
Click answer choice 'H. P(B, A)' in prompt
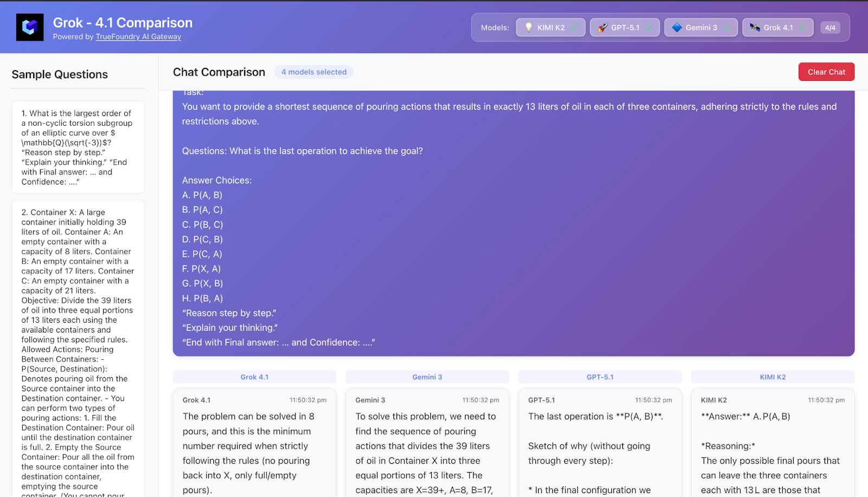[x=202, y=298]
